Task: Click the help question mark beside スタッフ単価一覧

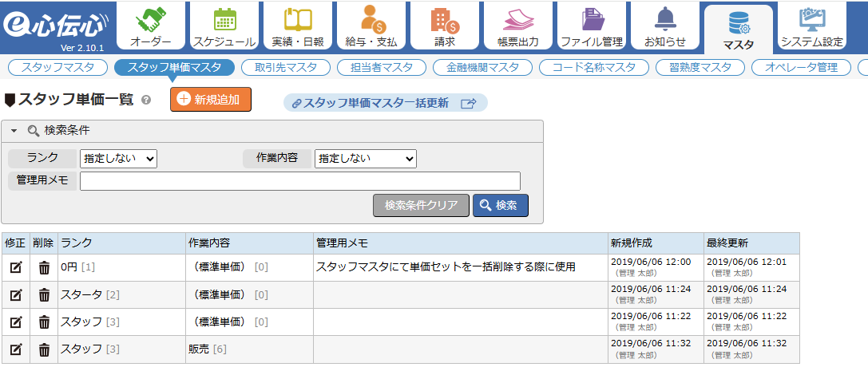Action: pyautogui.click(x=146, y=101)
